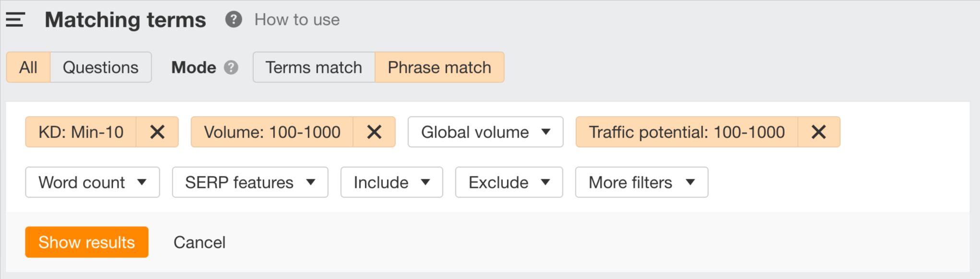Expand the More filters menu
The image size is (980, 279).
coord(641,182)
